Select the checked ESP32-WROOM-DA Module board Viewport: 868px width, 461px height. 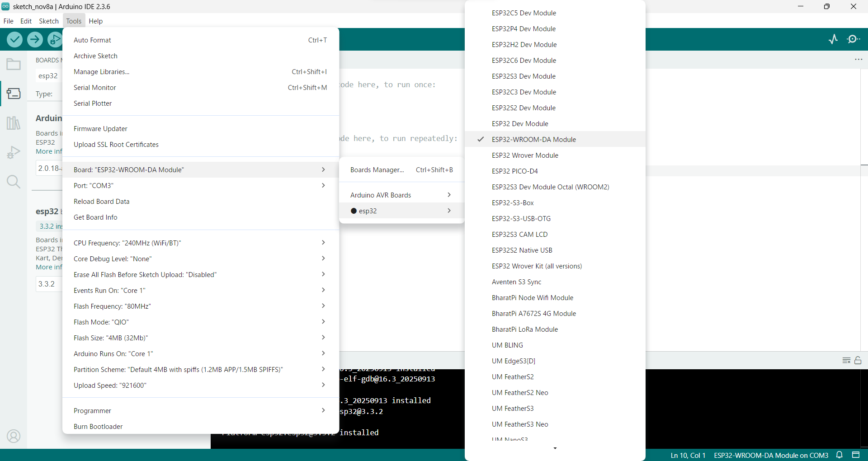555,139
